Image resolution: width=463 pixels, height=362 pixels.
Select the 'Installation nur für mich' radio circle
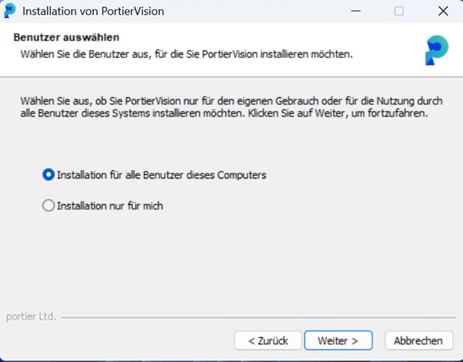[x=48, y=206]
